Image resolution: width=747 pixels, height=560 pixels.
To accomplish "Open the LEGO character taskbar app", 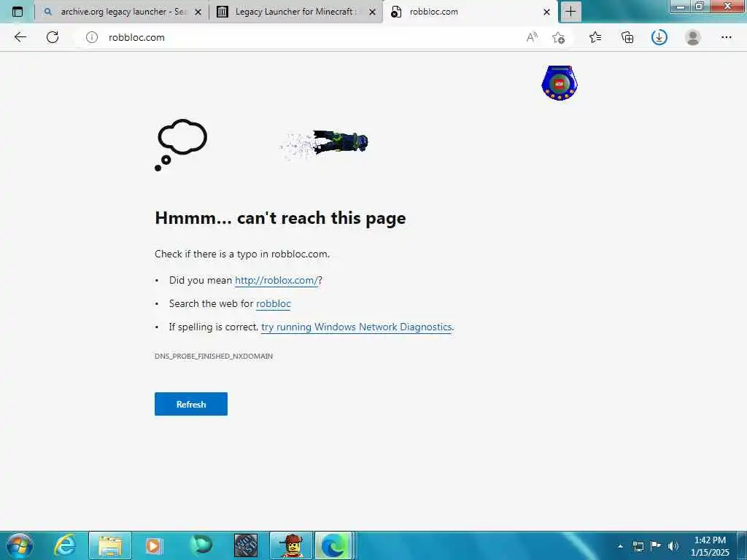I will pyautogui.click(x=291, y=545).
